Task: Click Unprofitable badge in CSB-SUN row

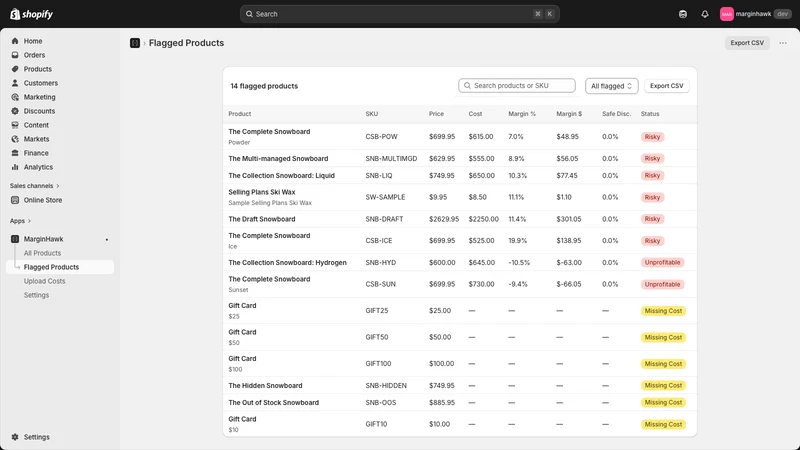Action: (662, 284)
